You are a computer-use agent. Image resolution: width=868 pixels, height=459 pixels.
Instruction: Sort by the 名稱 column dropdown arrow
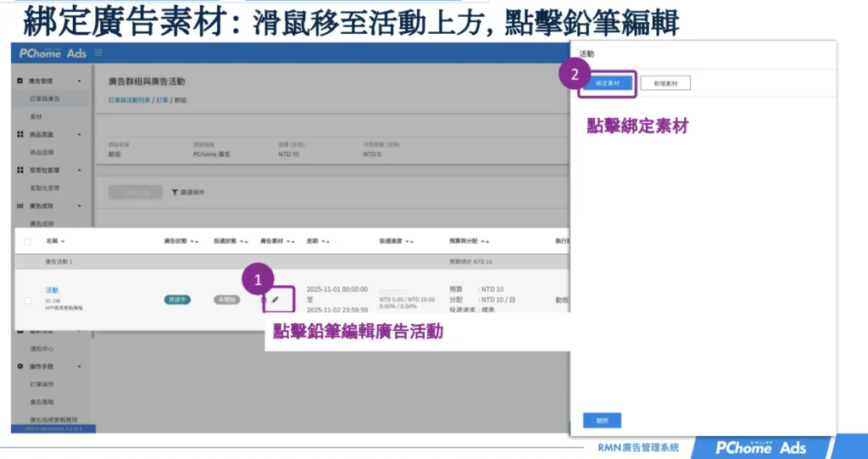point(63,242)
